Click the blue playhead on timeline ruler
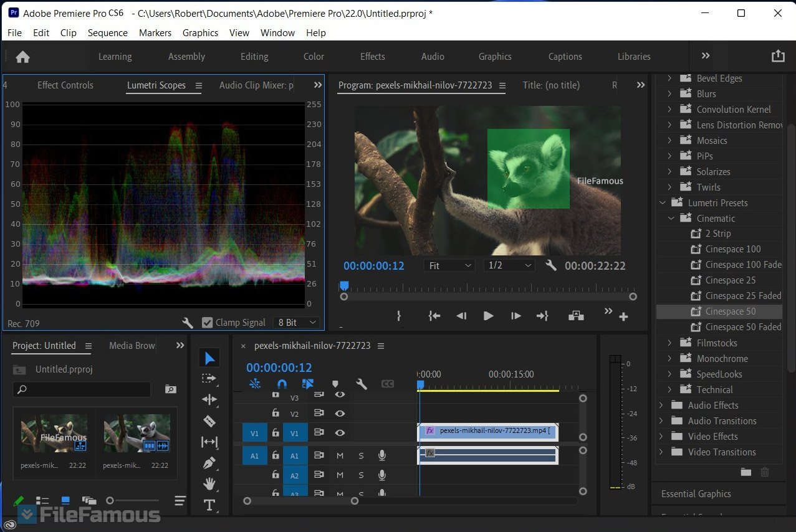 [x=420, y=386]
